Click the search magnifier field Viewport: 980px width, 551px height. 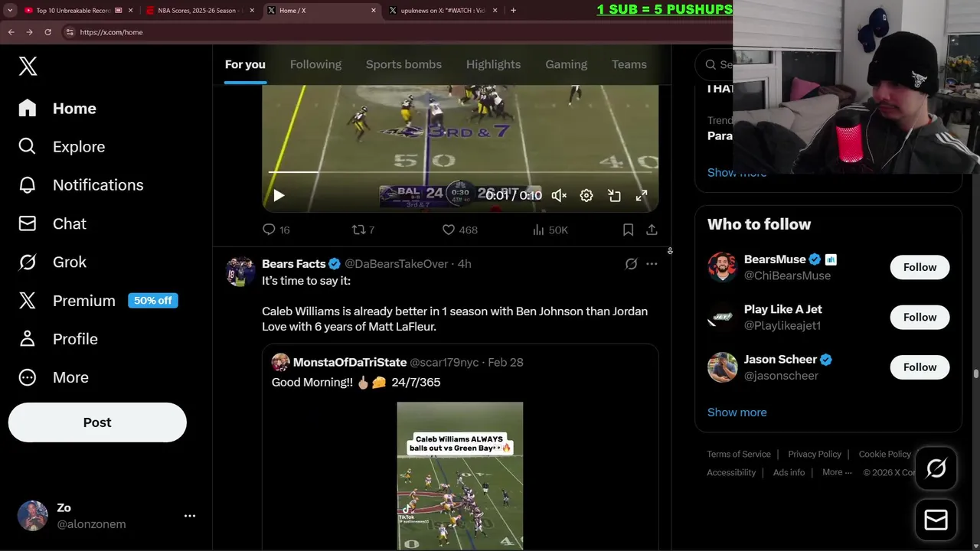pyautogui.click(x=710, y=65)
